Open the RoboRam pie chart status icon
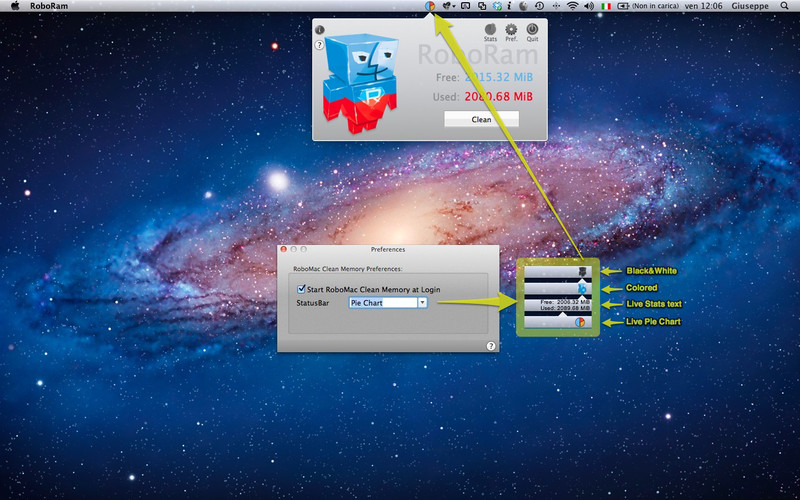The width and height of the screenshot is (800, 500). (430, 6)
